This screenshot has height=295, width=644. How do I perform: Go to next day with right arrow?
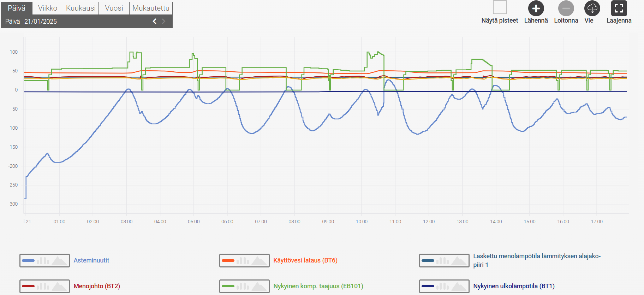163,22
